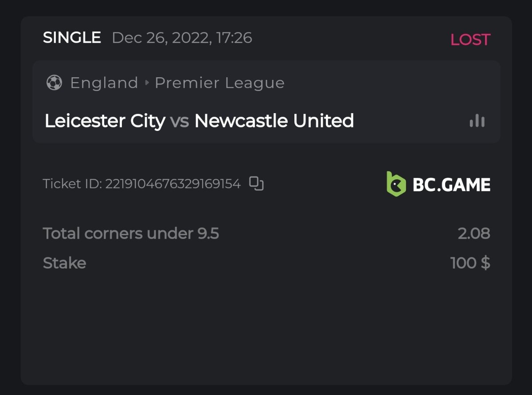Click the Newcastle United team name

pos(274,121)
